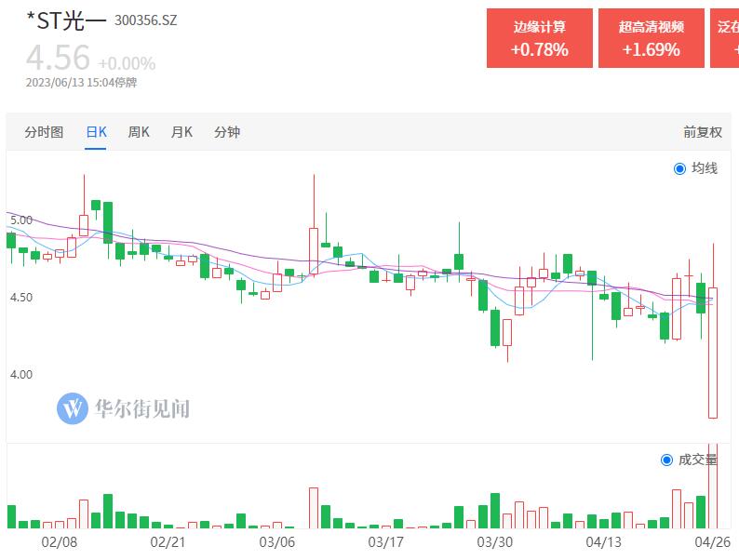Screen dimensions: 739x560
Task: Open the 边缘计算 sector card
Action: point(540,38)
